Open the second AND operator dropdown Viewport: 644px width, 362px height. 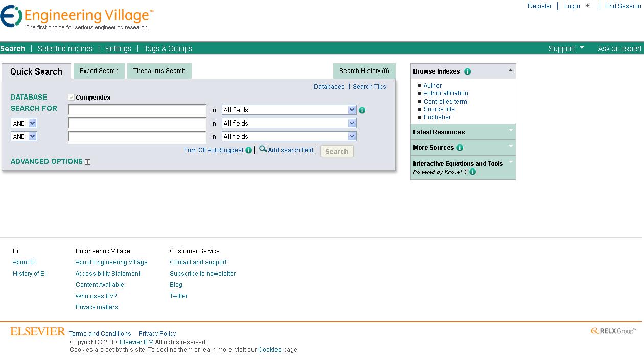[24, 136]
